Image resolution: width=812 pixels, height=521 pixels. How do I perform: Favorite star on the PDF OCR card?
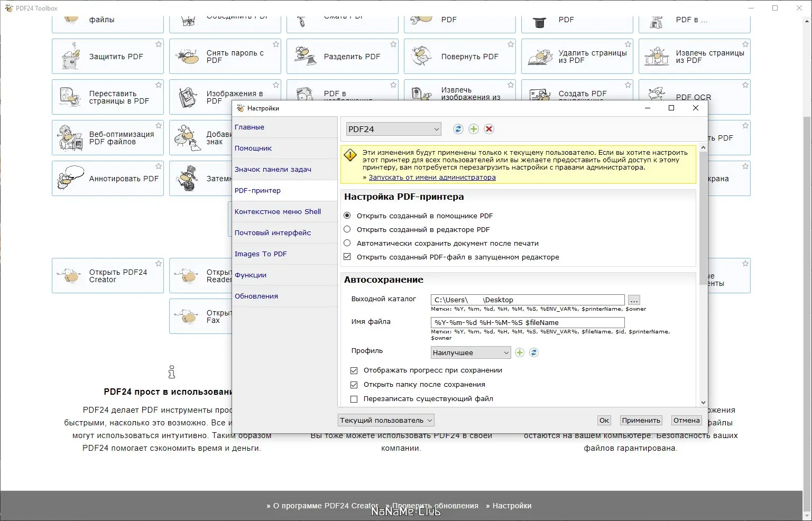point(745,85)
